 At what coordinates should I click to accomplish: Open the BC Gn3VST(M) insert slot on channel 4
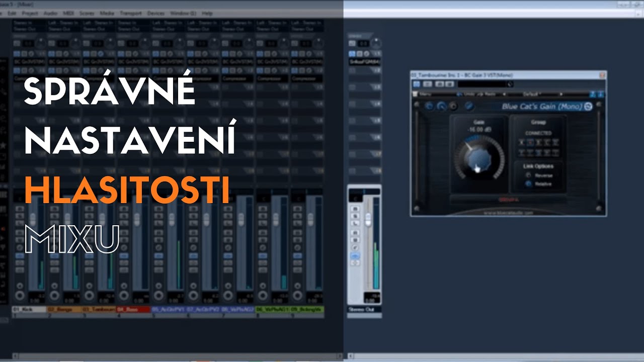tap(133, 61)
